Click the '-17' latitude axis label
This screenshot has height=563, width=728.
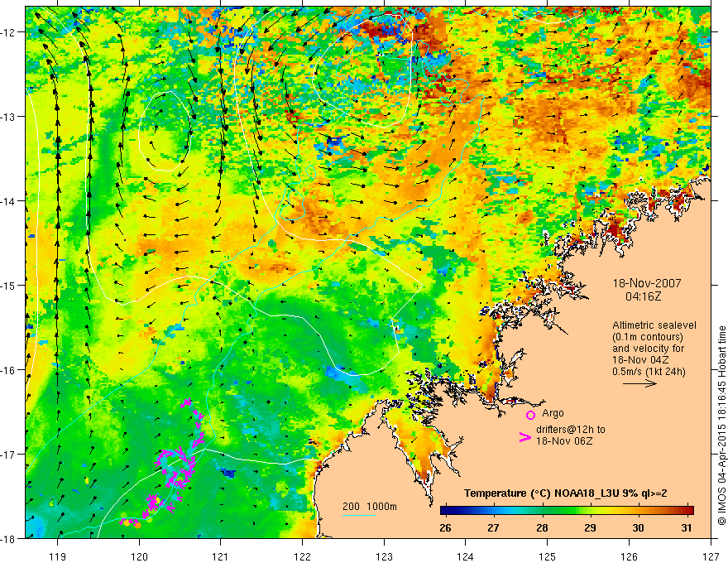[8, 454]
